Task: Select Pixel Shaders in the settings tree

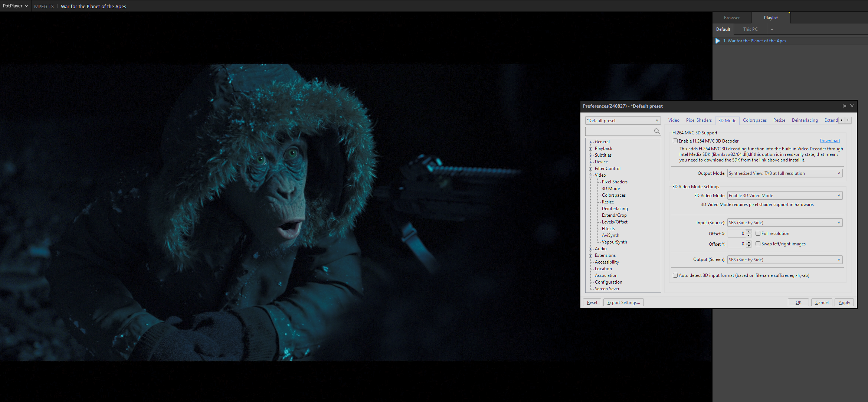Action: coord(615,182)
